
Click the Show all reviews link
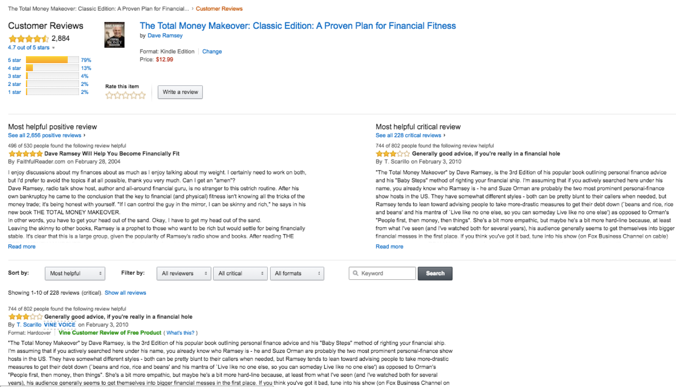click(x=125, y=293)
